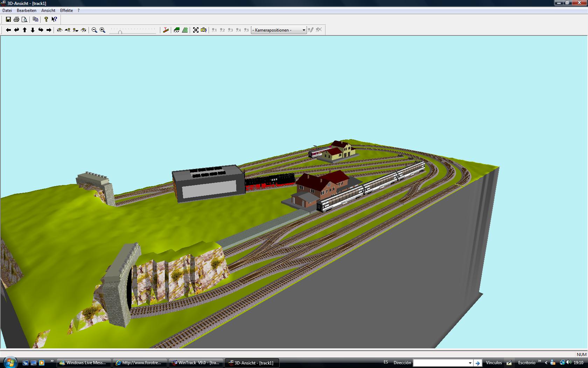Click the yellow question mark help icon

click(46, 20)
